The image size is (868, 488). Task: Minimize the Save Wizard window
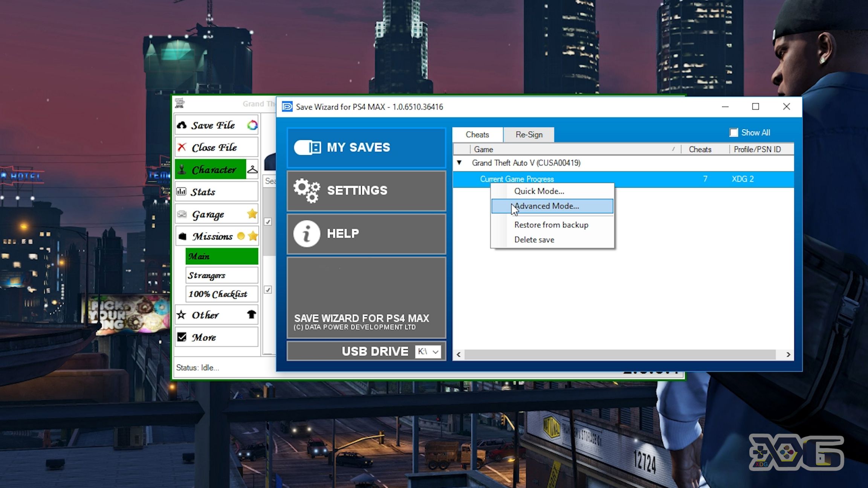point(725,107)
